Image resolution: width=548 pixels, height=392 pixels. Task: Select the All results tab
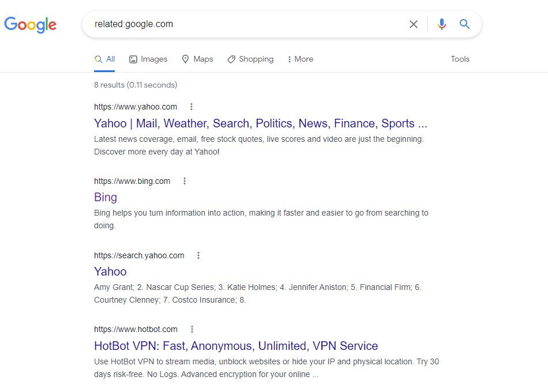[x=105, y=59]
